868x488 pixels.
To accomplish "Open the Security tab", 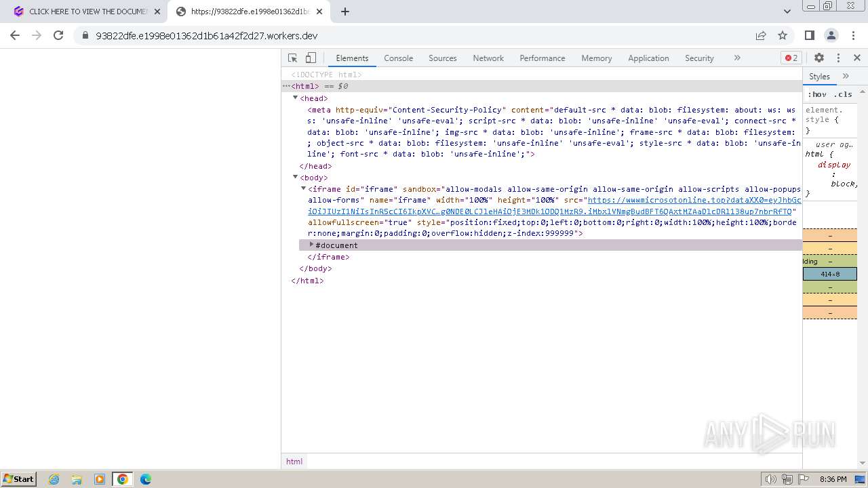I will (699, 58).
